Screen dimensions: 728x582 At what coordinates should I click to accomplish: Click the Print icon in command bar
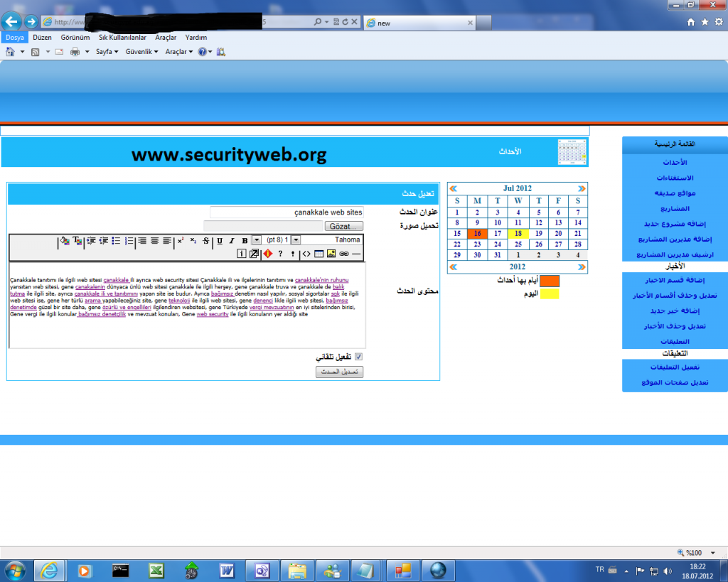pos(75,52)
